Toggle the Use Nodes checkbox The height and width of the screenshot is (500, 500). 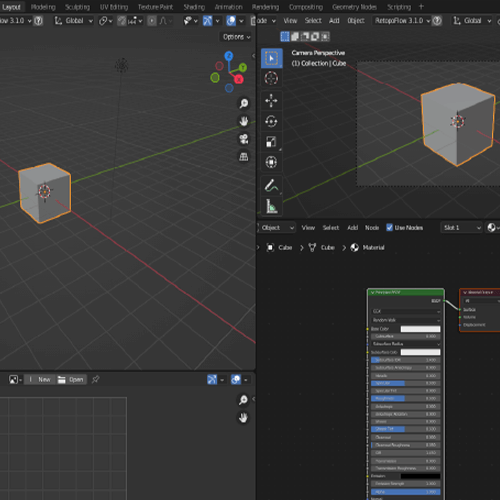point(389,227)
